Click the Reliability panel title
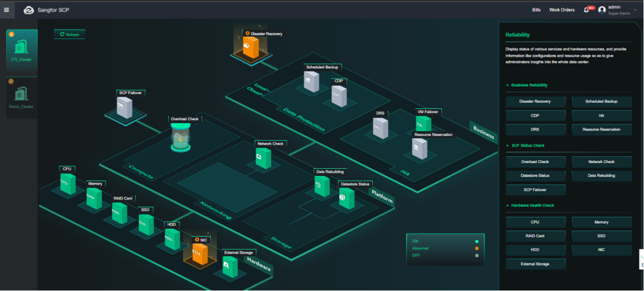 tap(518, 35)
